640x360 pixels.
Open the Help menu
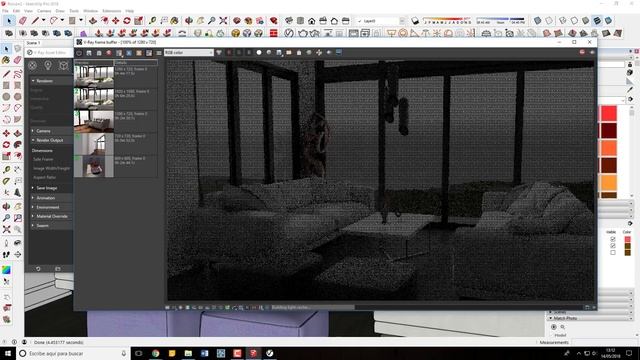(130, 11)
